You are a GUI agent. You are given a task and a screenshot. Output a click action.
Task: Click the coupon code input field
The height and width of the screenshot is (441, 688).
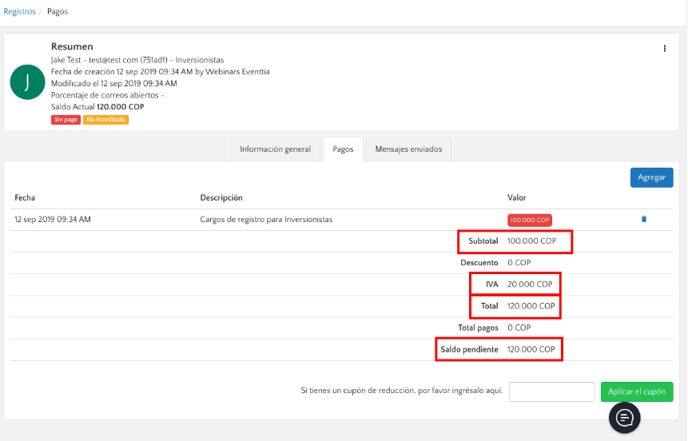(552, 392)
